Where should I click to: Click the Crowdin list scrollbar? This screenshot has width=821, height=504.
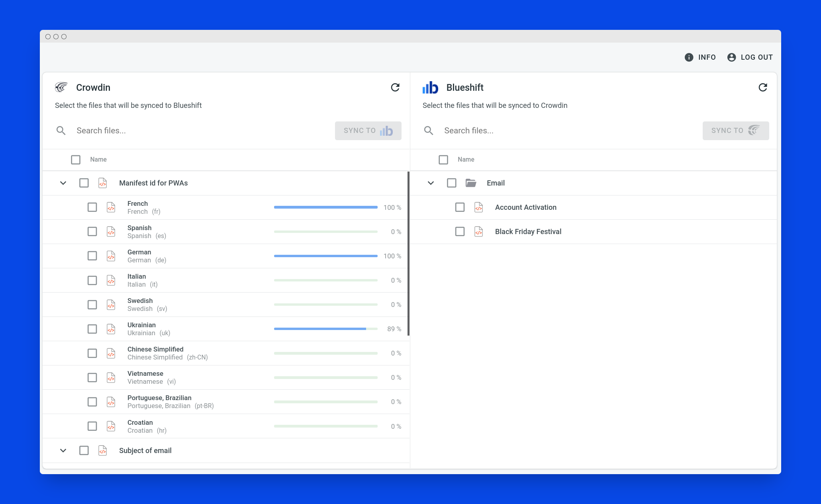(x=408, y=254)
